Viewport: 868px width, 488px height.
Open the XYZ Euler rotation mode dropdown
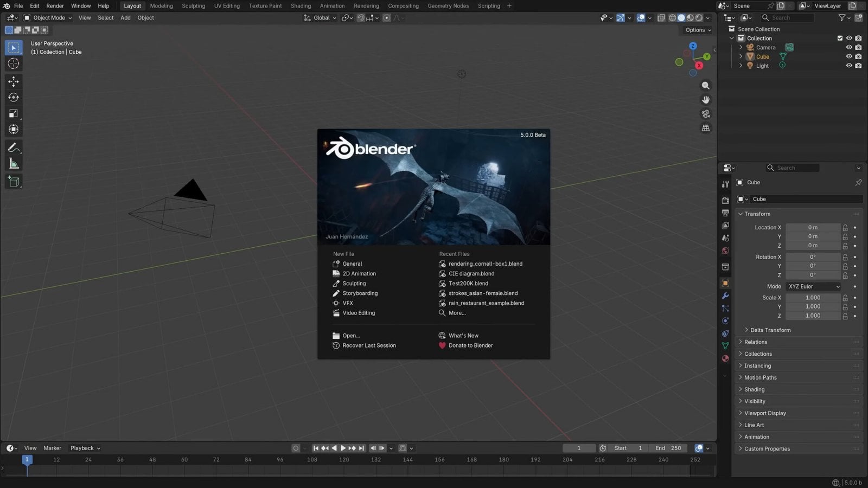tap(813, 286)
